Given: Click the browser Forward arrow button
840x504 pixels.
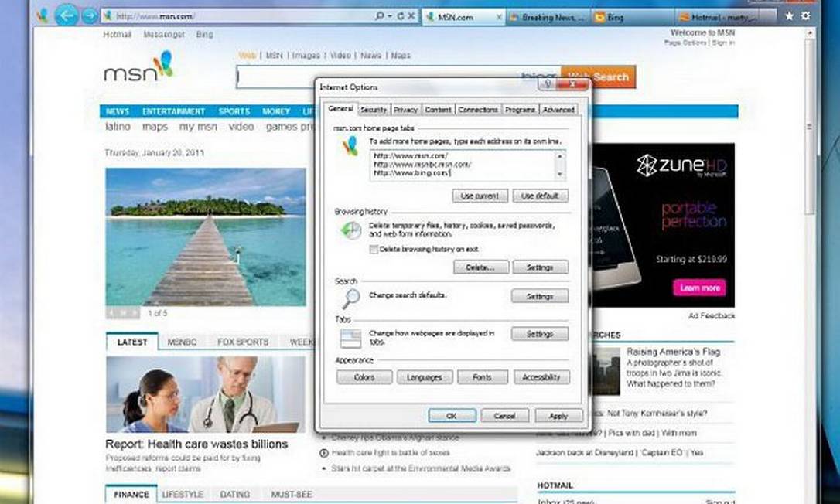Looking at the screenshot, I should (x=90, y=15).
